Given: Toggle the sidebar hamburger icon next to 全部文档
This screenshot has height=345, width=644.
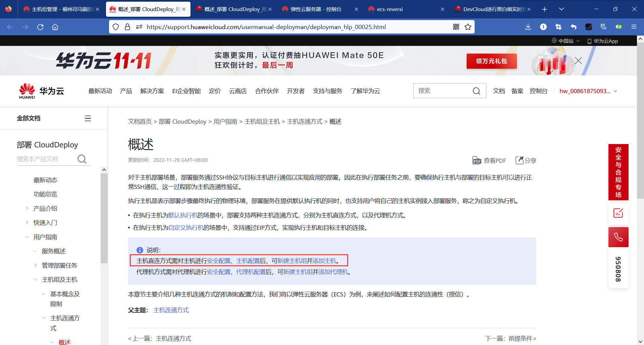Looking at the screenshot, I should coord(88,118).
